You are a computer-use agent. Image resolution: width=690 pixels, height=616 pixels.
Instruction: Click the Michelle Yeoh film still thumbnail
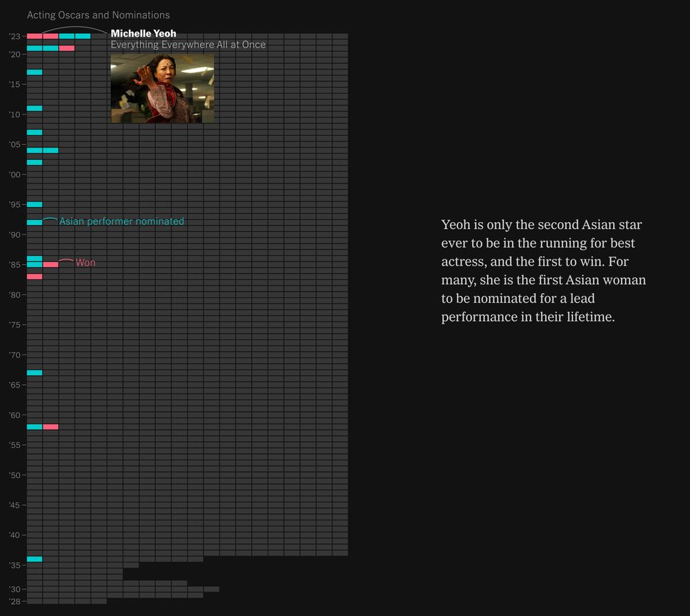click(162, 88)
